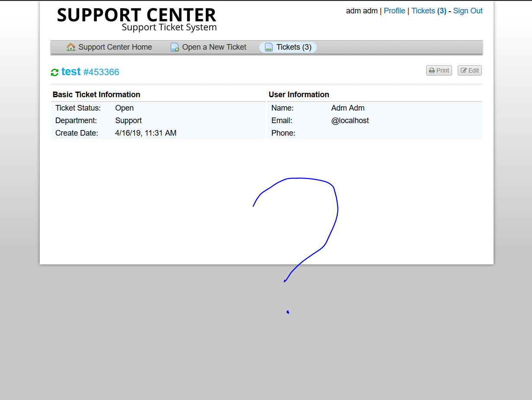The height and width of the screenshot is (400, 532).
Task: Reload ticket with the green refresh icon
Action: pyautogui.click(x=54, y=73)
